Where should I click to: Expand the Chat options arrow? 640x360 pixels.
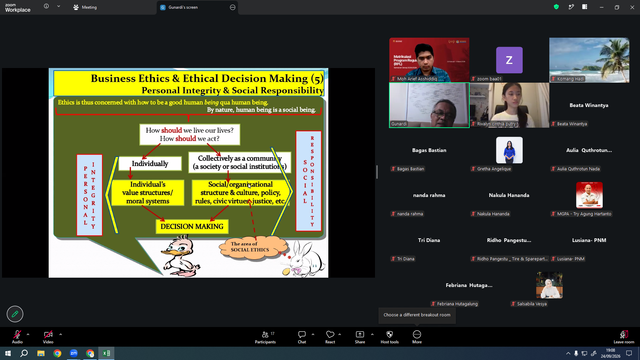point(313,334)
